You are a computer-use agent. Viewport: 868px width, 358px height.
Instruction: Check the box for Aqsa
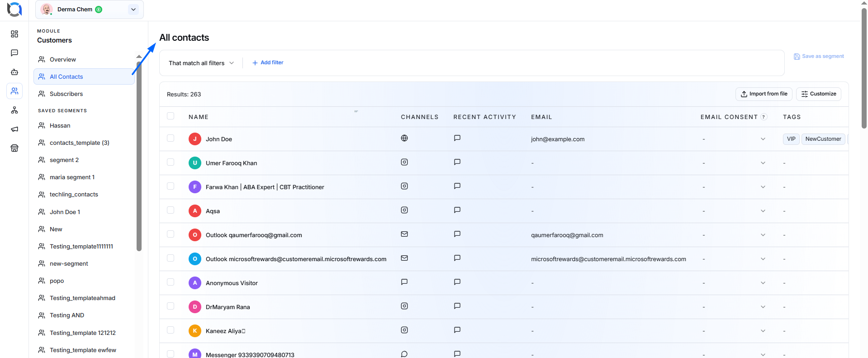171,210
